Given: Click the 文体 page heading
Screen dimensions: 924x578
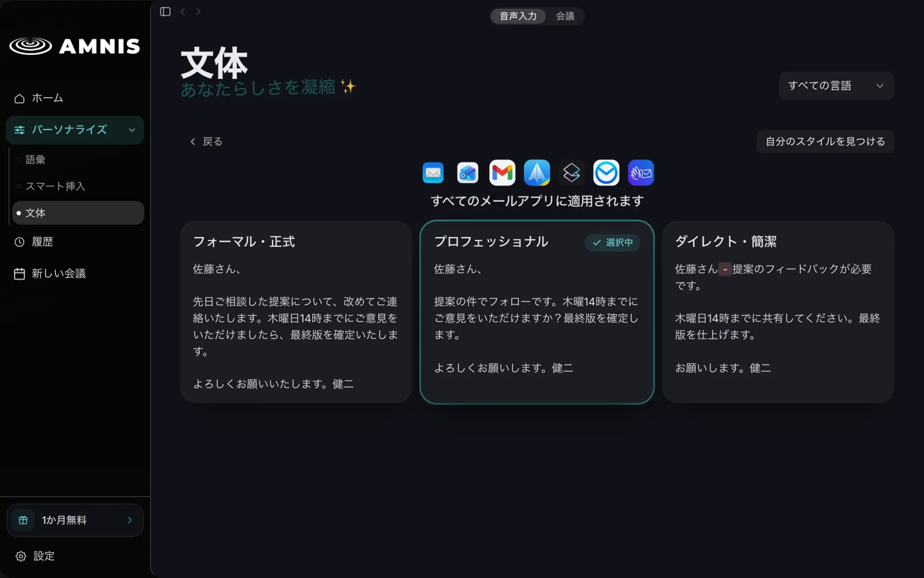Looking at the screenshot, I should (x=214, y=63).
